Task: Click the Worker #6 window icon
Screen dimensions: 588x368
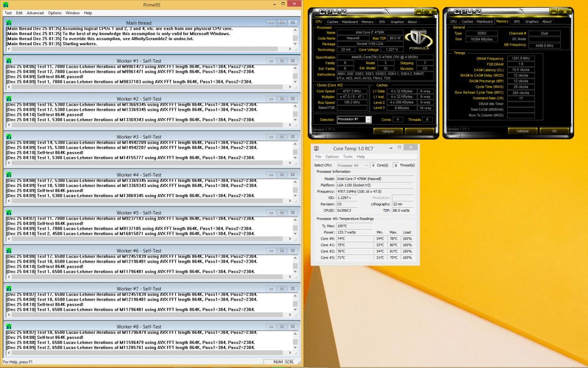Action: pos(9,251)
